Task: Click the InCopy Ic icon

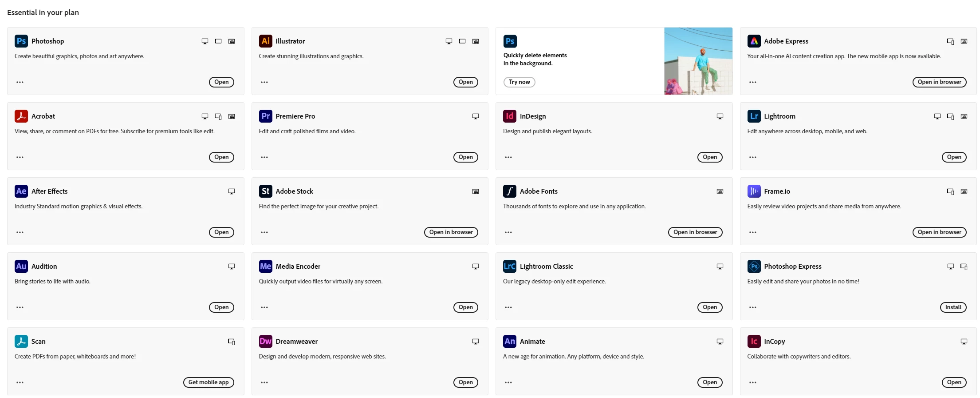Action: (x=754, y=341)
